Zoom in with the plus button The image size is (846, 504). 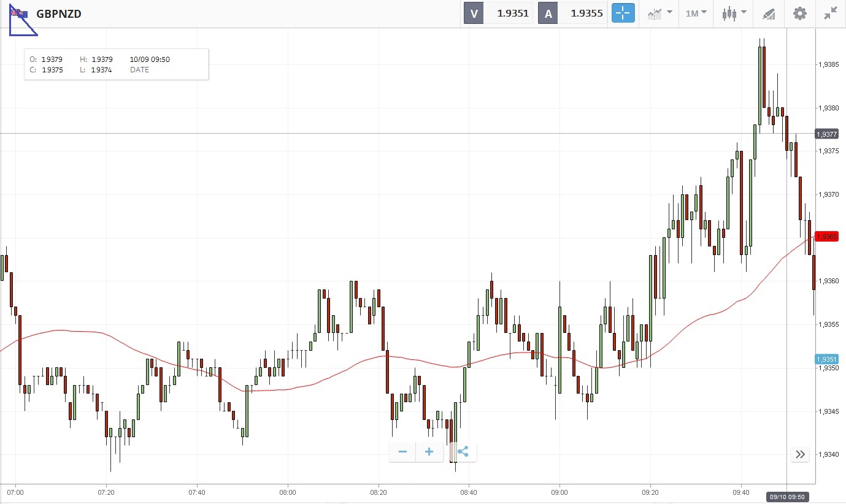click(x=429, y=452)
